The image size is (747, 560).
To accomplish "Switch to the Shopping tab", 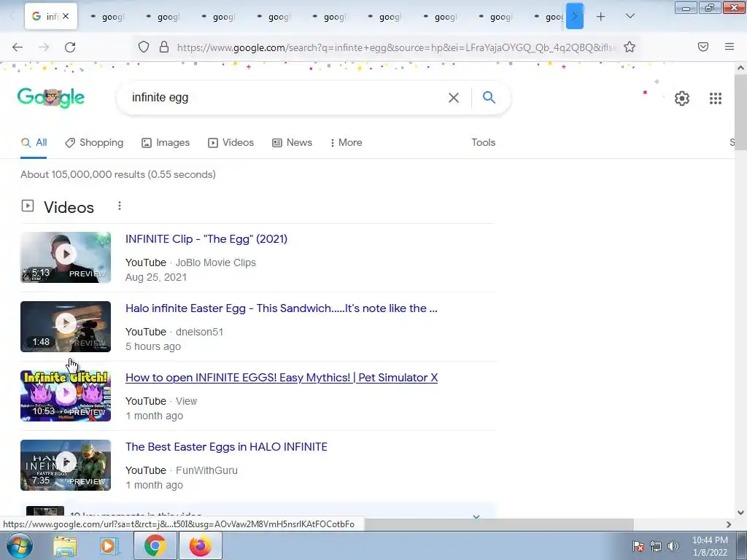I will coord(94,142).
